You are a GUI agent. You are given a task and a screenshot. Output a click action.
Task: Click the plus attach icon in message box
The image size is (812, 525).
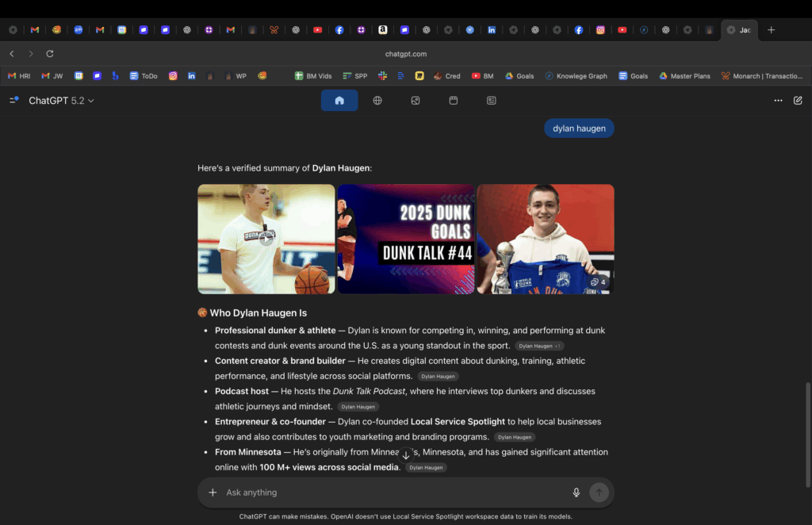pyautogui.click(x=213, y=492)
